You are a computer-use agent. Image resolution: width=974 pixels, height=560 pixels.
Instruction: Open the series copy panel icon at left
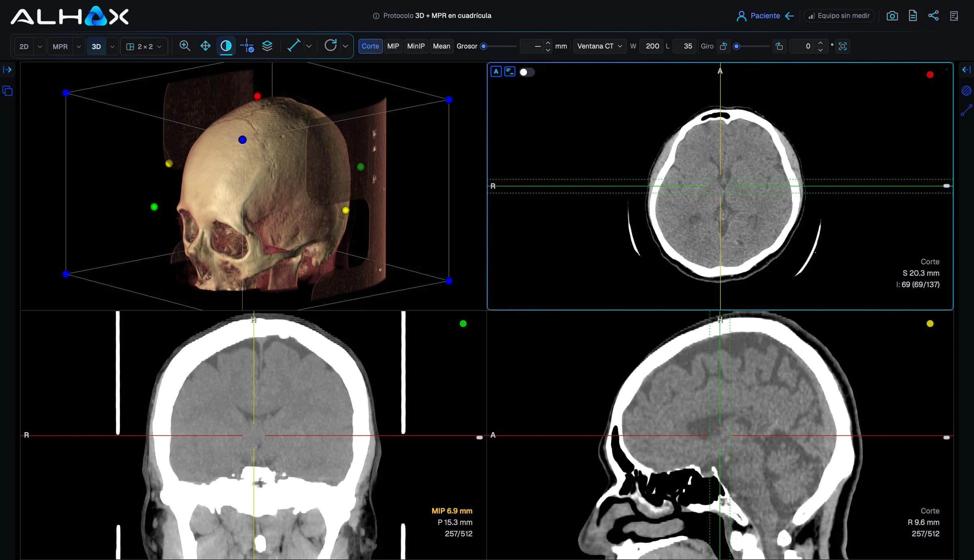[x=7, y=91]
